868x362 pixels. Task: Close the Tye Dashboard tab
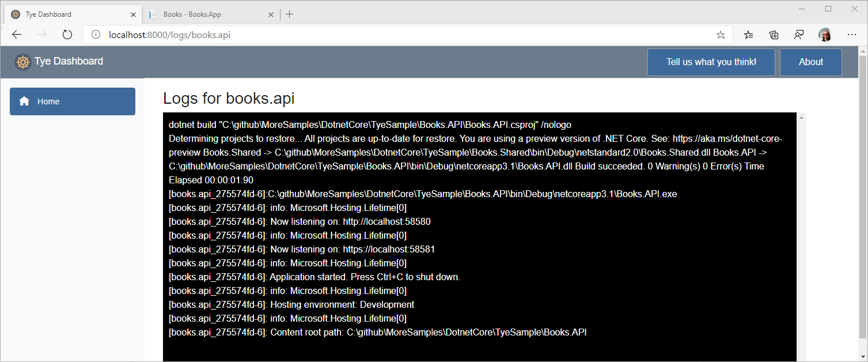coord(133,14)
